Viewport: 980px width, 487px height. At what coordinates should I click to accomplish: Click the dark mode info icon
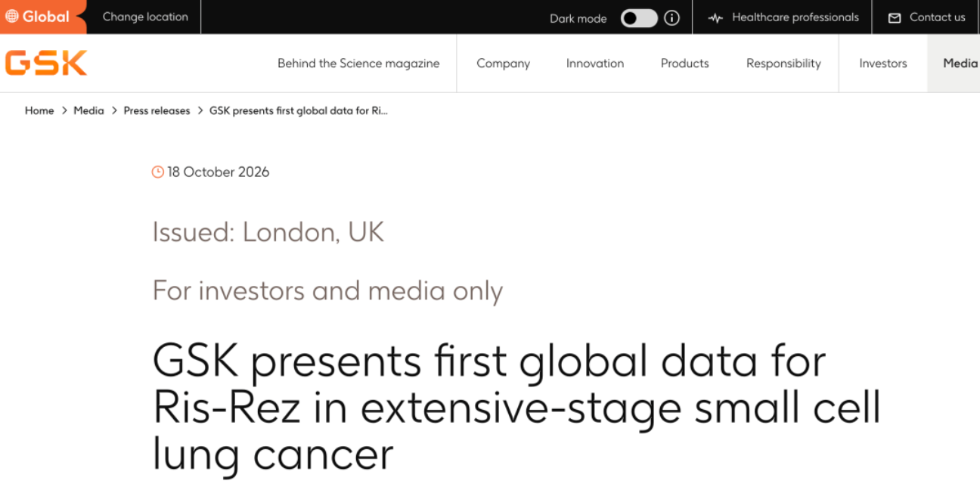tap(671, 17)
